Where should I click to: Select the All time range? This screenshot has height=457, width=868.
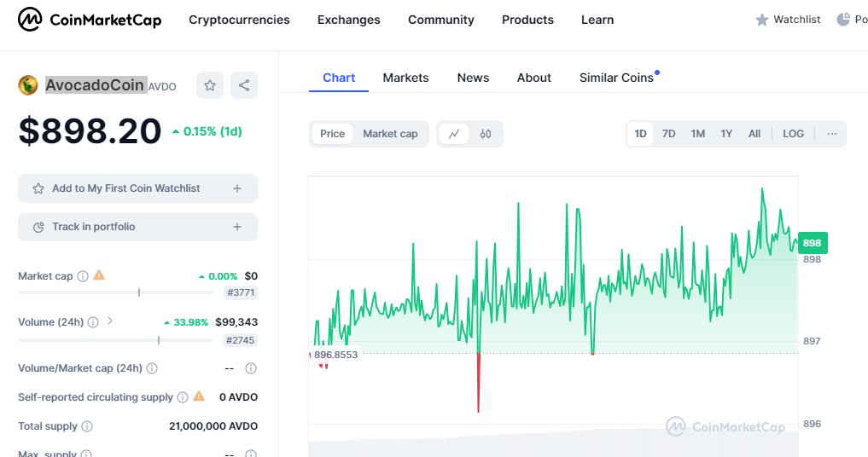pos(754,134)
